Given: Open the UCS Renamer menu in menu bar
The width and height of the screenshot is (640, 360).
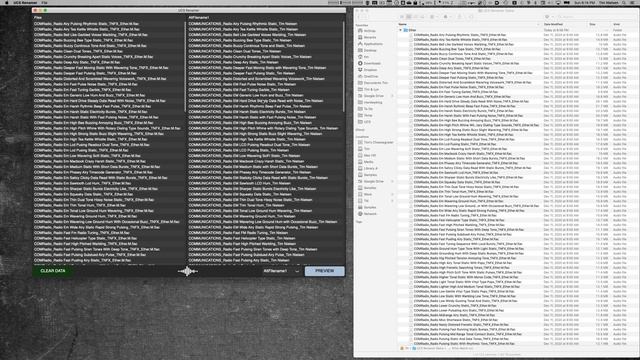Looking at the screenshot, I should pyautogui.click(x=25, y=2).
